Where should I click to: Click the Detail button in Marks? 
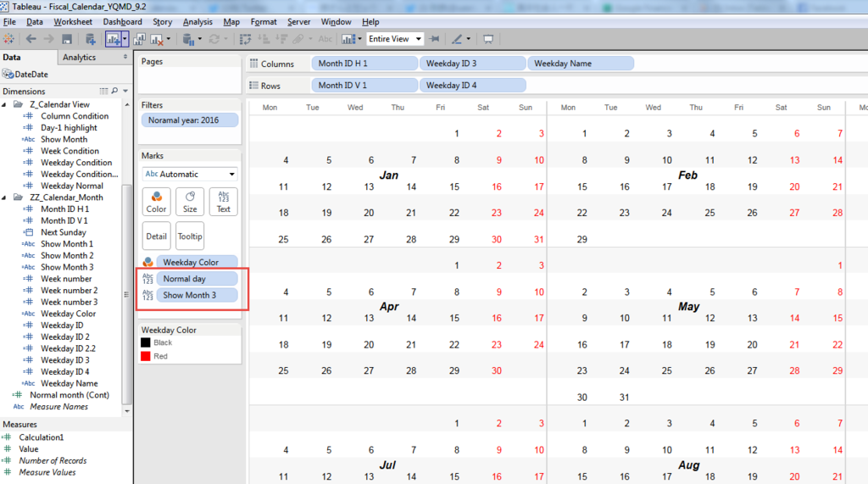click(x=156, y=236)
